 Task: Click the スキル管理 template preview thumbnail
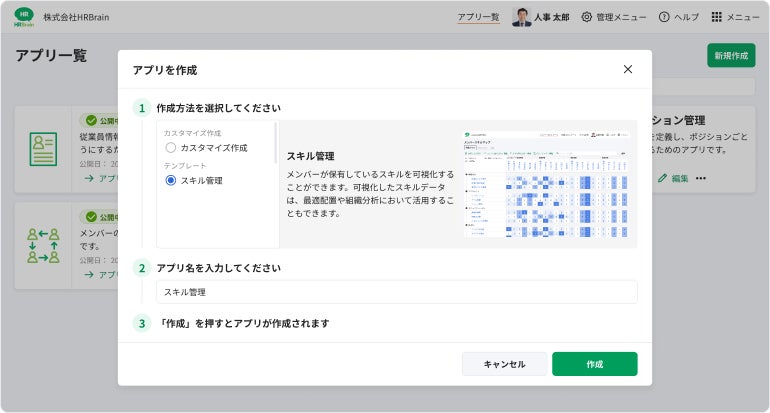(548, 185)
